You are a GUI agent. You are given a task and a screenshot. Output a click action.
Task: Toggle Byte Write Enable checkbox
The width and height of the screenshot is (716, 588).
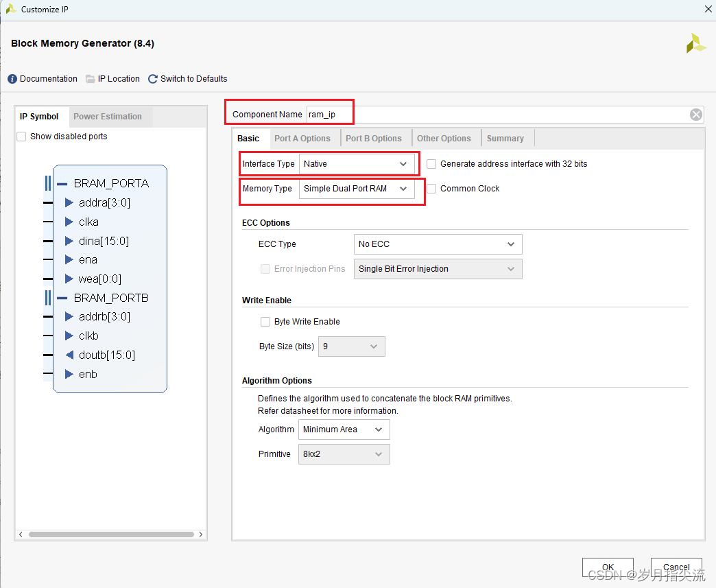(x=265, y=322)
